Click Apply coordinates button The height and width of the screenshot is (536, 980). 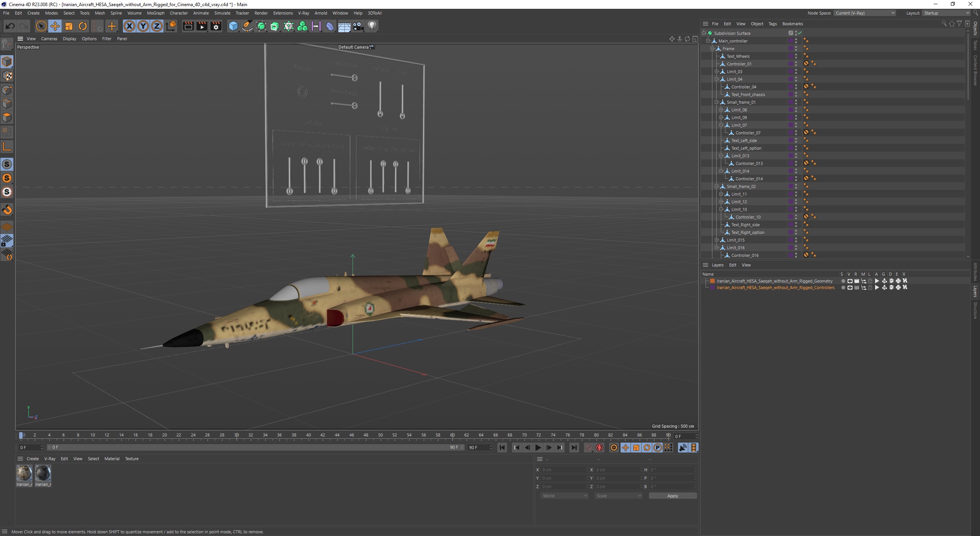click(x=673, y=496)
